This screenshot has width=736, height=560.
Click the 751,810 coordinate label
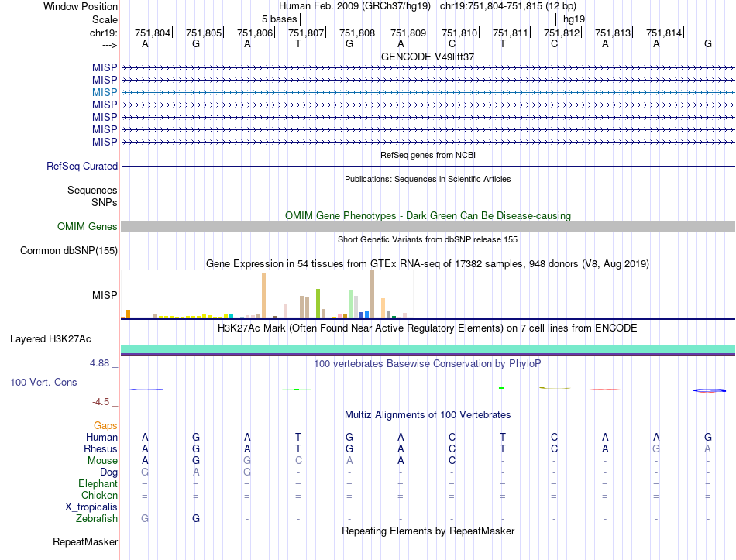(459, 33)
